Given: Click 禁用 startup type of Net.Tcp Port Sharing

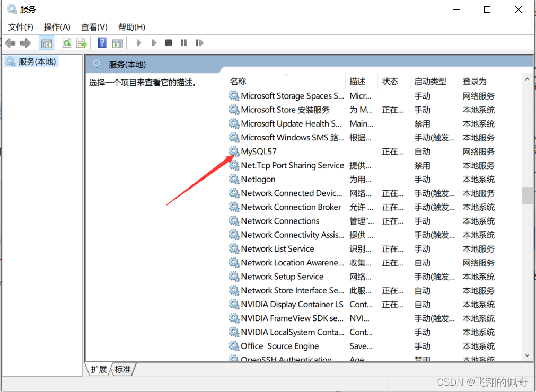Looking at the screenshot, I should [423, 166].
